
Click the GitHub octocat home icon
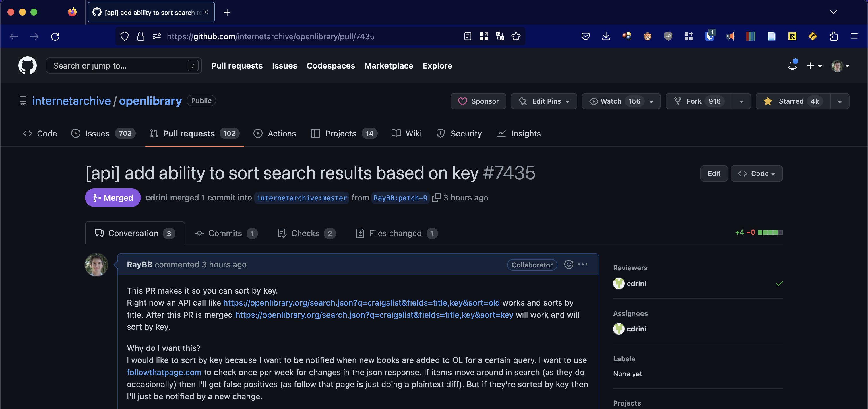click(x=27, y=65)
